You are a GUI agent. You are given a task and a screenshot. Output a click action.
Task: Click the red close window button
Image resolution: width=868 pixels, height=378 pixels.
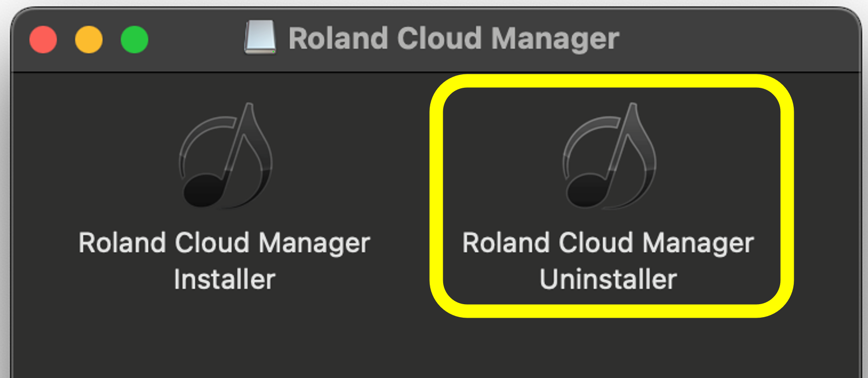[43, 39]
